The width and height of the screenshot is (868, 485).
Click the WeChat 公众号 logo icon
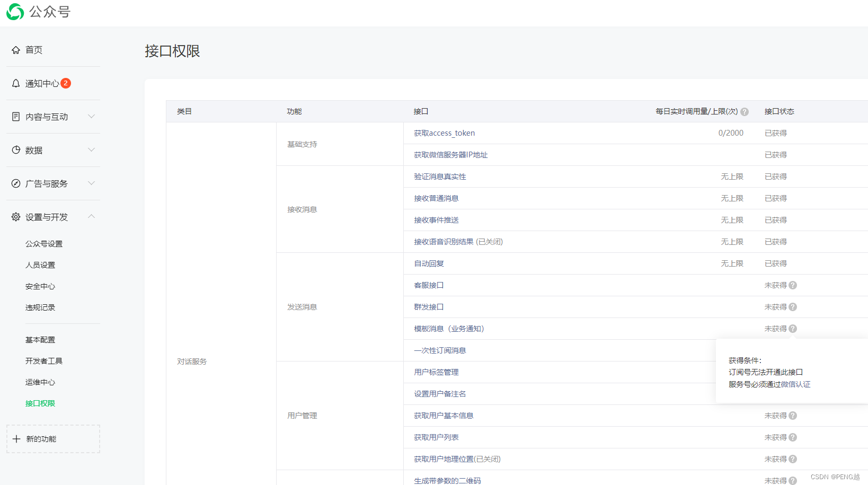coord(15,12)
